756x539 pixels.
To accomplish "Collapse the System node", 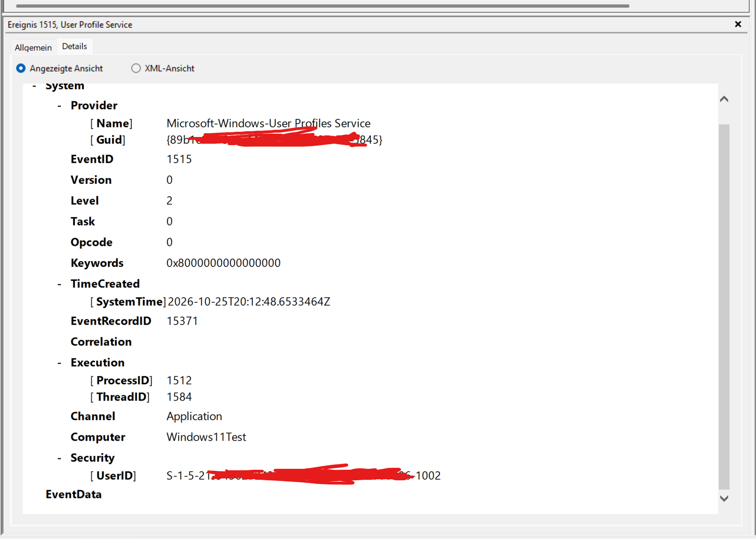I will tap(34, 86).
